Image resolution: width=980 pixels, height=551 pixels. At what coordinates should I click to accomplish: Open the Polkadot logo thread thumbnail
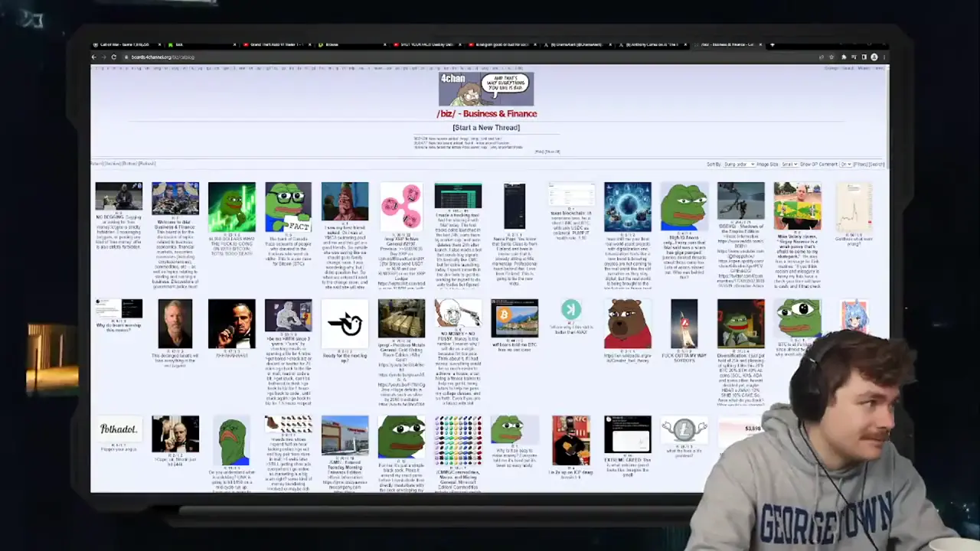coord(119,429)
